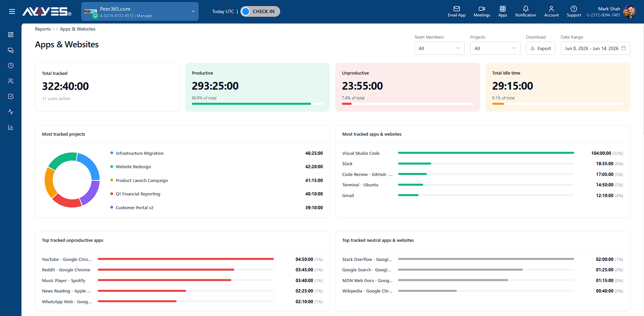Select the clock timesheet sidebar icon
Viewport: 644px width, 316px height.
pos(11,65)
